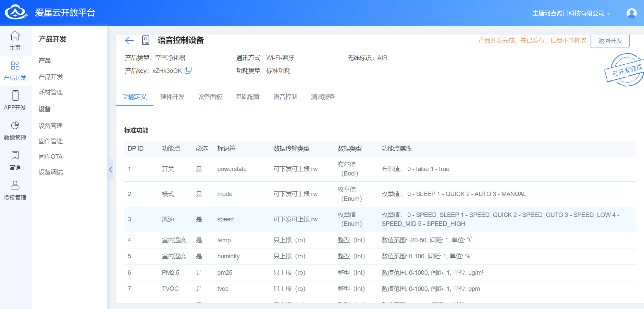
Task: Click the PM2.5 function name cell
Action: 171,273
